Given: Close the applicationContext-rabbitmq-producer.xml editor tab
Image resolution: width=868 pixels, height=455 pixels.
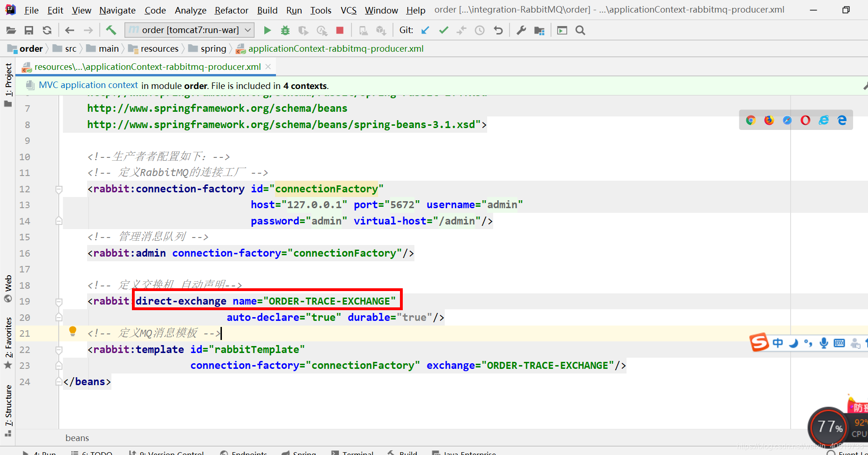Looking at the screenshot, I should tap(268, 67).
